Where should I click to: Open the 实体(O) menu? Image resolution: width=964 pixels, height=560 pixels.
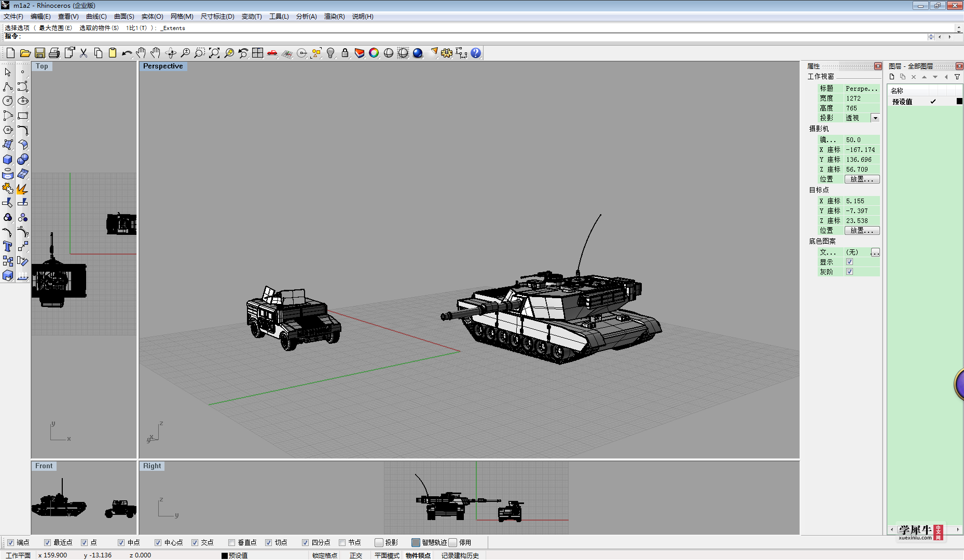point(152,17)
